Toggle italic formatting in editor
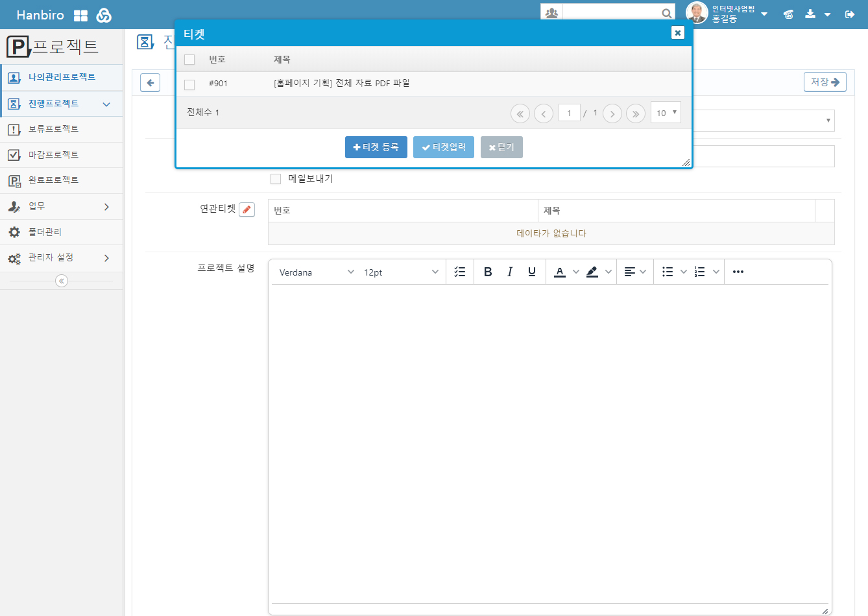Image resolution: width=868 pixels, height=616 pixels. [x=510, y=272]
